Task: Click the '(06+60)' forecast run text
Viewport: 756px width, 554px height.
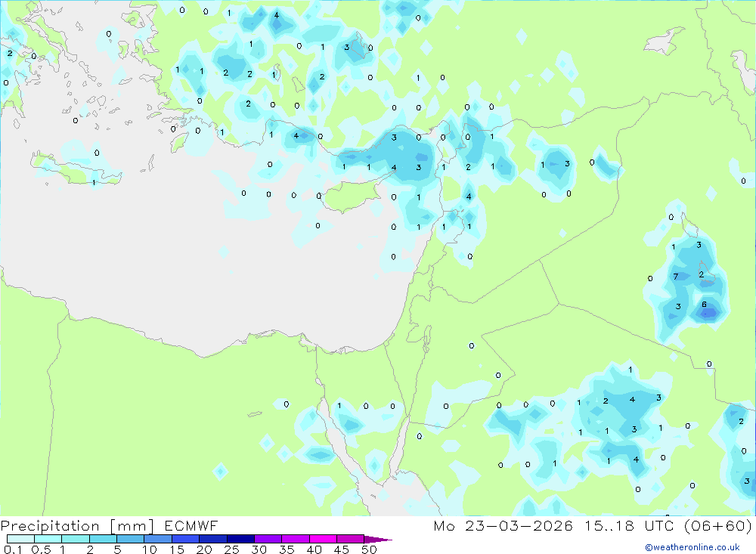Action: point(718,526)
